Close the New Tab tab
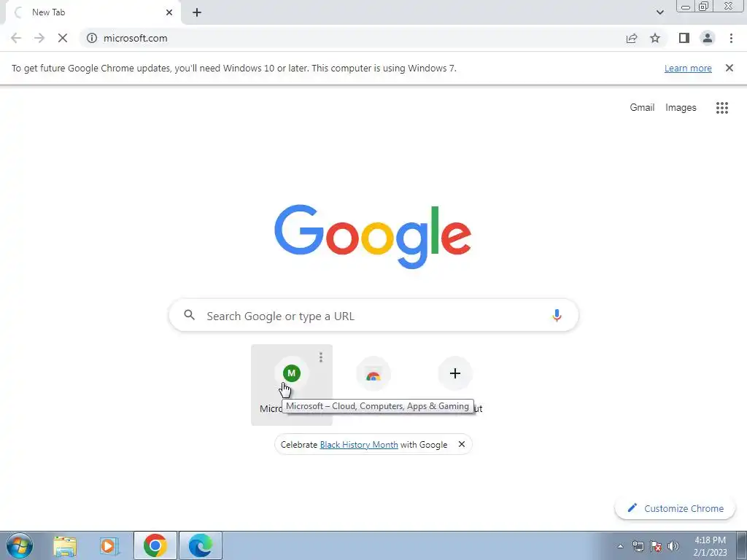This screenshot has width=747, height=560. [x=169, y=12]
